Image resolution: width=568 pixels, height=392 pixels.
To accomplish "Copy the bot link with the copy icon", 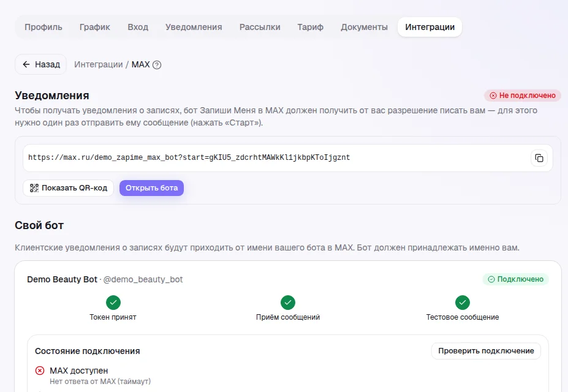I will 539,158.
